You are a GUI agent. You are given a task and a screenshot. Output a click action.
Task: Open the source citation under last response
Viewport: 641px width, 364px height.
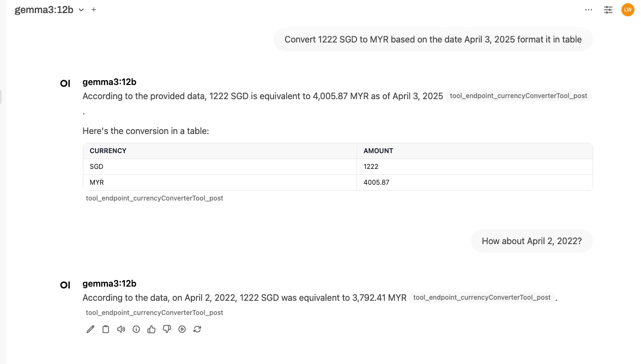[155, 313]
